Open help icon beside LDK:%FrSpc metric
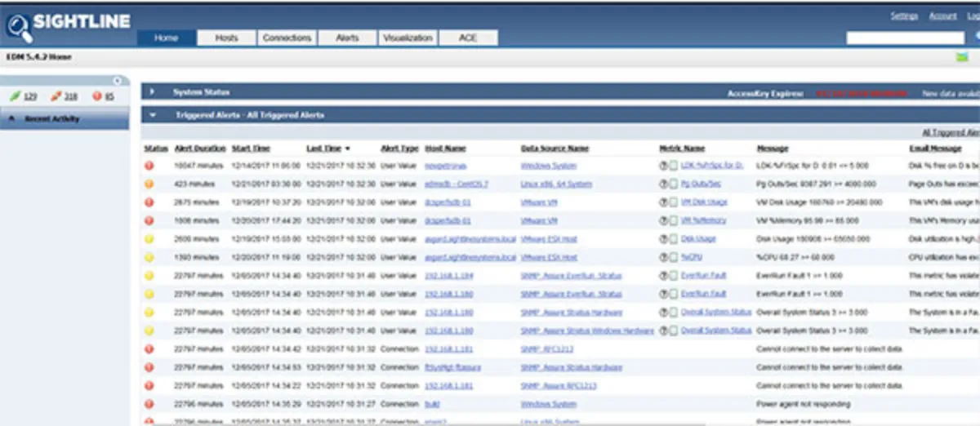This screenshot has height=426, width=980. pyautogui.click(x=663, y=165)
